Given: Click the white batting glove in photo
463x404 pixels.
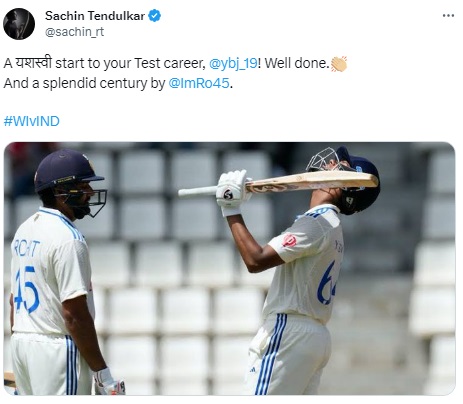Looking at the screenshot, I should point(232,192).
